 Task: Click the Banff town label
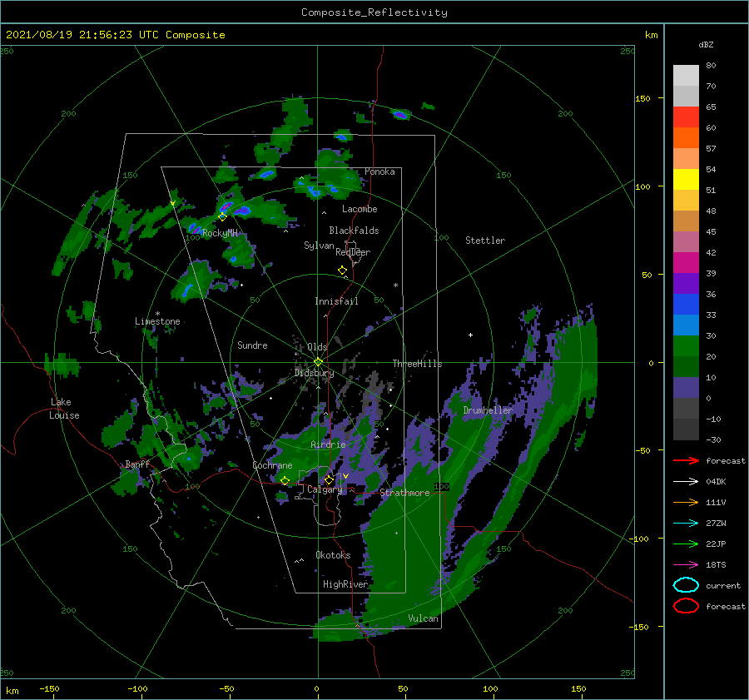point(137,464)
